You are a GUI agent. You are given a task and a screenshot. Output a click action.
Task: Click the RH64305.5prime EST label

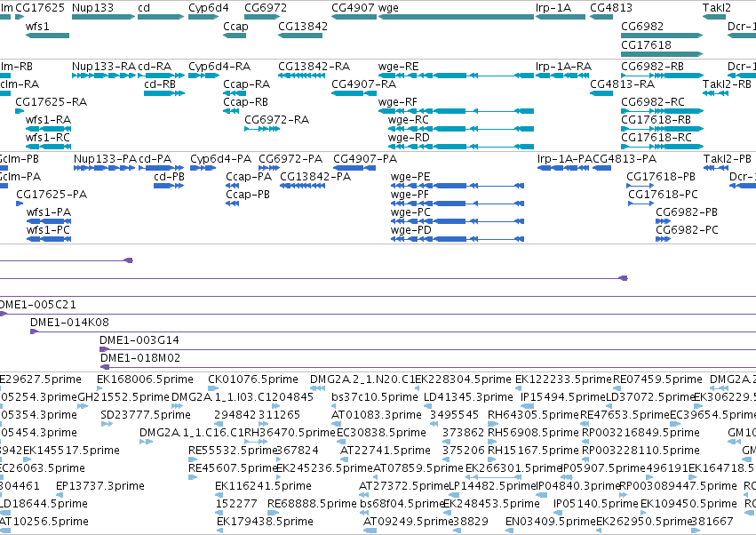pyautogui.click(x=533, y=415)
